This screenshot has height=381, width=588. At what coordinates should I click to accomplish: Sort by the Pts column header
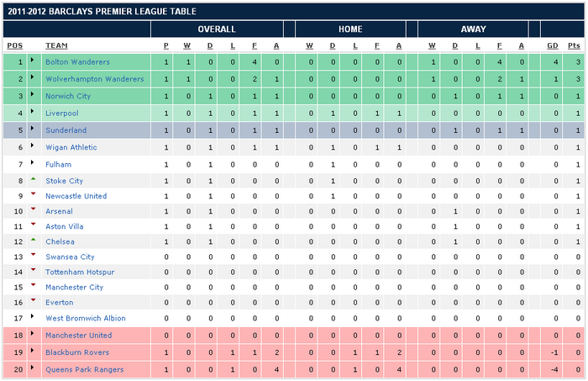[x=574, y=45]
